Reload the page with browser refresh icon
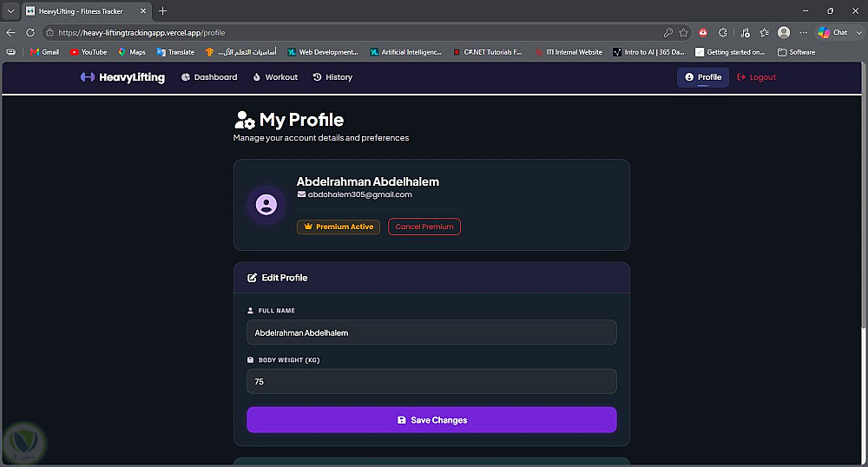 30,33
